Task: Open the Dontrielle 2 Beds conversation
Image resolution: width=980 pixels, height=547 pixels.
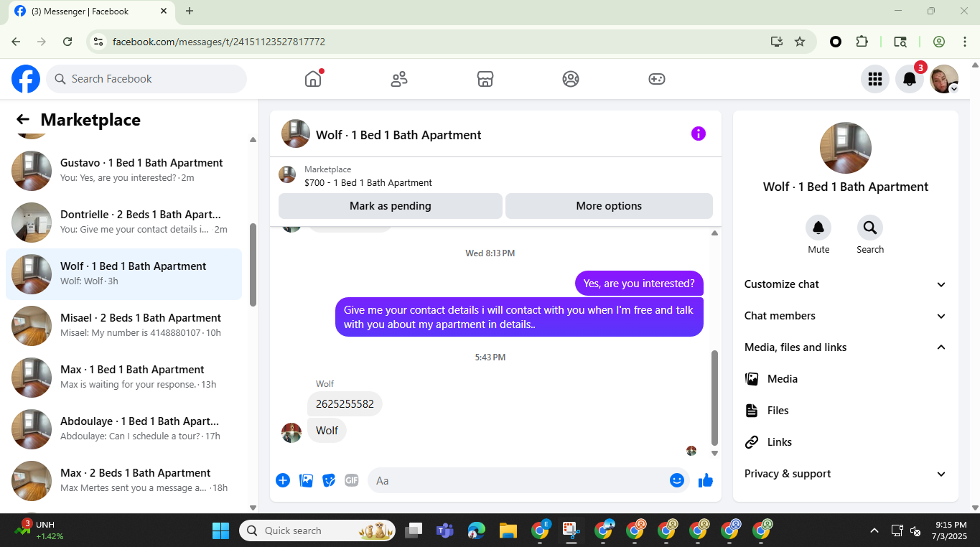Action: (123, 223)
